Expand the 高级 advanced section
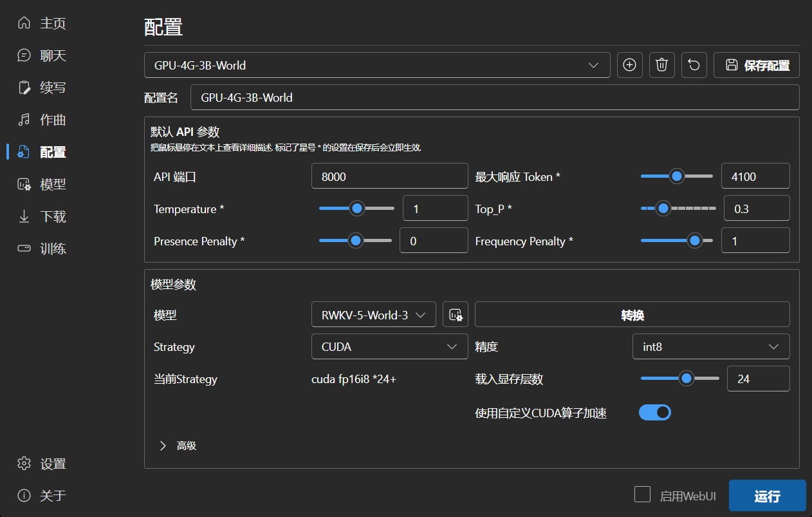 (x=178, y=446)
